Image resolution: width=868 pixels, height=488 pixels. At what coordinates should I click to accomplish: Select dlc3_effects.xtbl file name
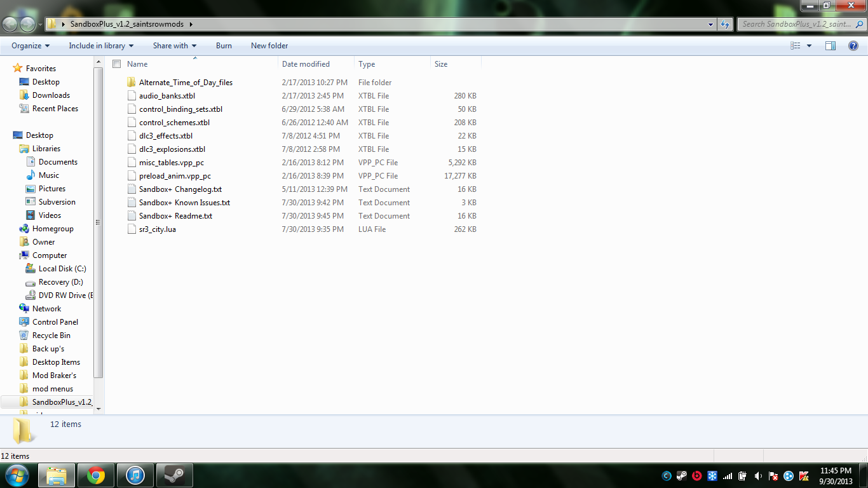coord(166,136)
